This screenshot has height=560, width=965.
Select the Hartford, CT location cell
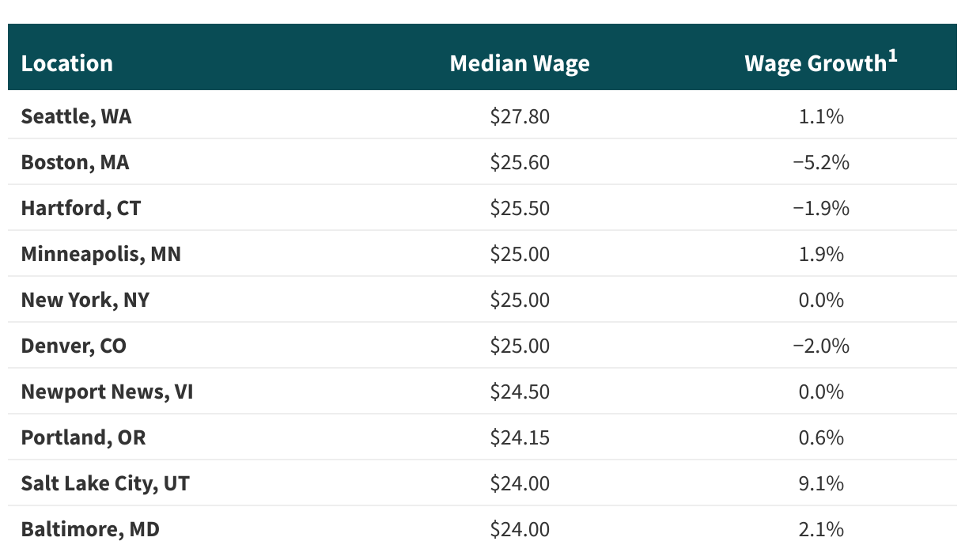click(81, 208)
